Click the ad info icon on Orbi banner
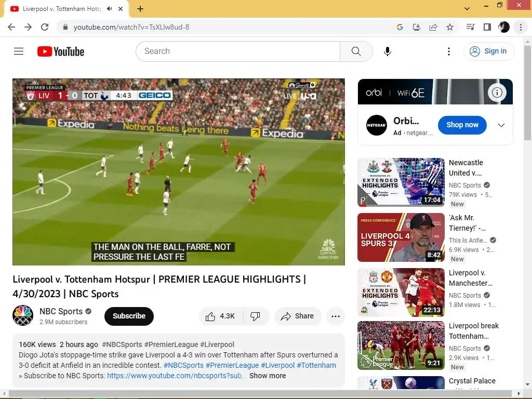532x399 pixels. 497,92
